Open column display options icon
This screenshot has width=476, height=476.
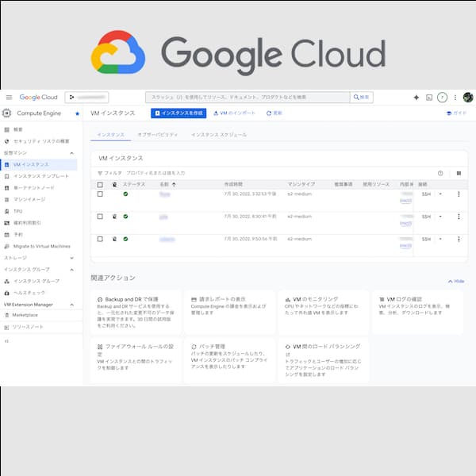458,173
